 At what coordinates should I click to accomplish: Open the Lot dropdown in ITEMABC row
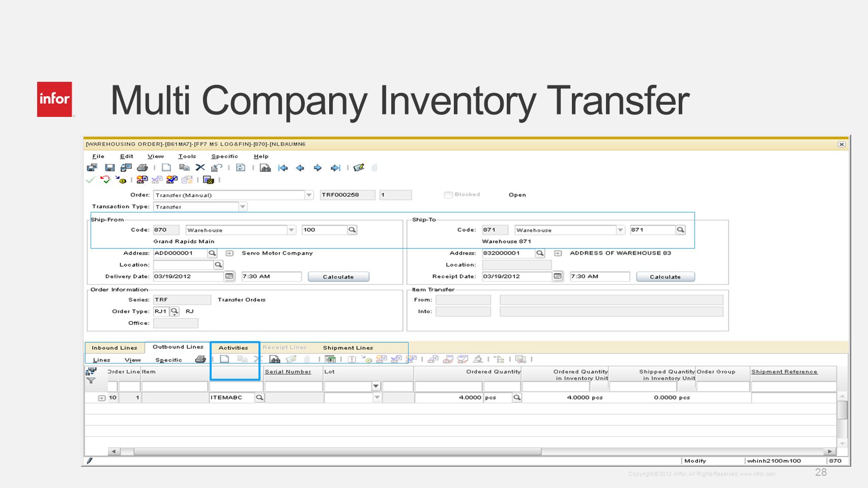377,398
